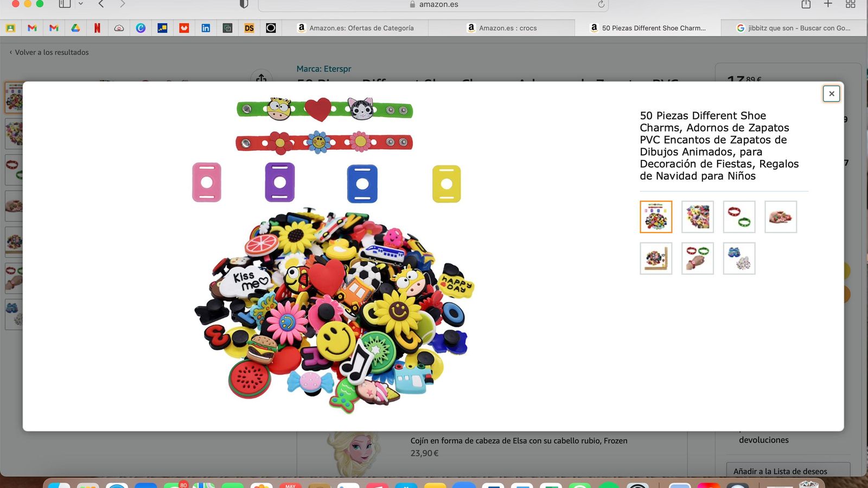Click the Safari Share toolbar icon
Screen dimensions: 868x488
pyautogui.click(x=806, y=4)
